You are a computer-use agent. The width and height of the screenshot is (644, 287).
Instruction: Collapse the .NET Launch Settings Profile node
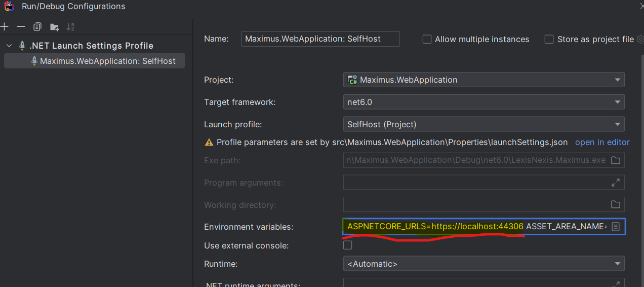[x=9, y=46]
